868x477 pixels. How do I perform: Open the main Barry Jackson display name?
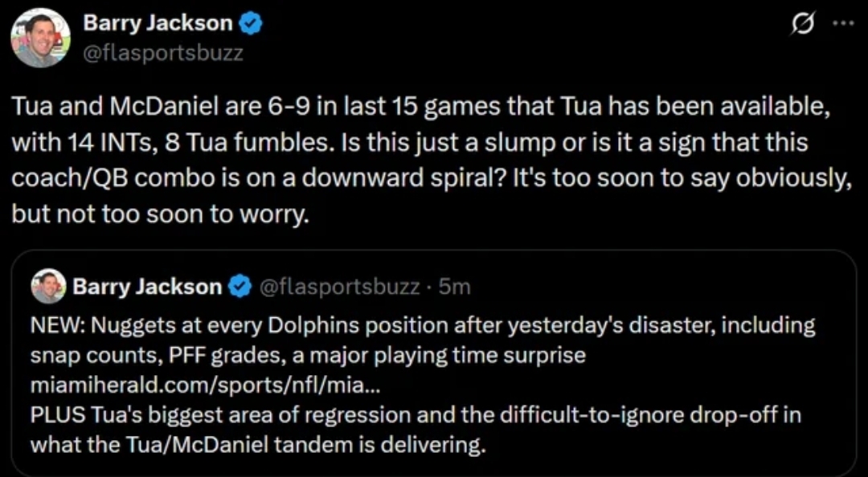coord(158,23)
